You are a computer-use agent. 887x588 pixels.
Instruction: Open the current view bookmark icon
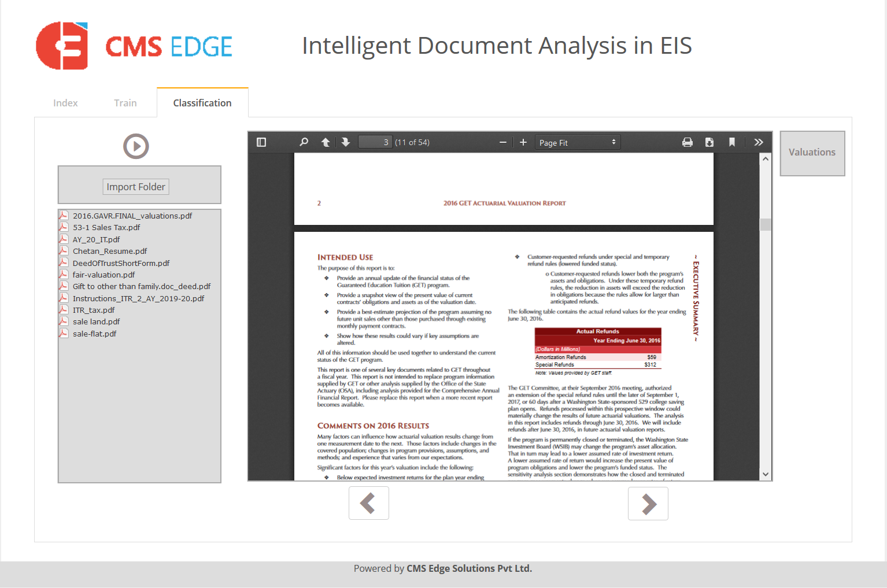point(732,142)
